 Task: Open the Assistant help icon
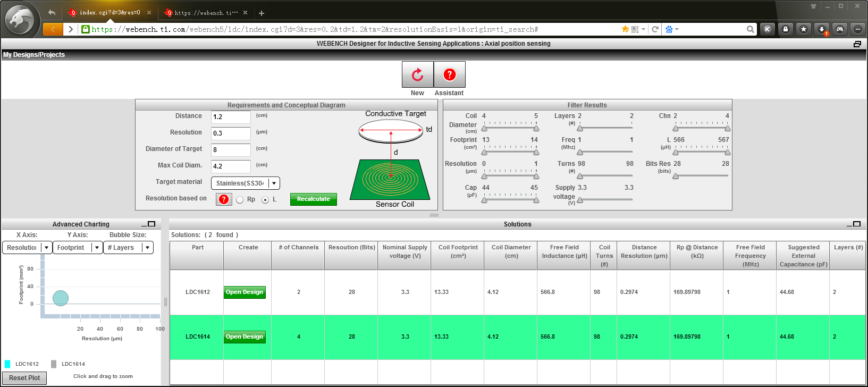(450, 74)
